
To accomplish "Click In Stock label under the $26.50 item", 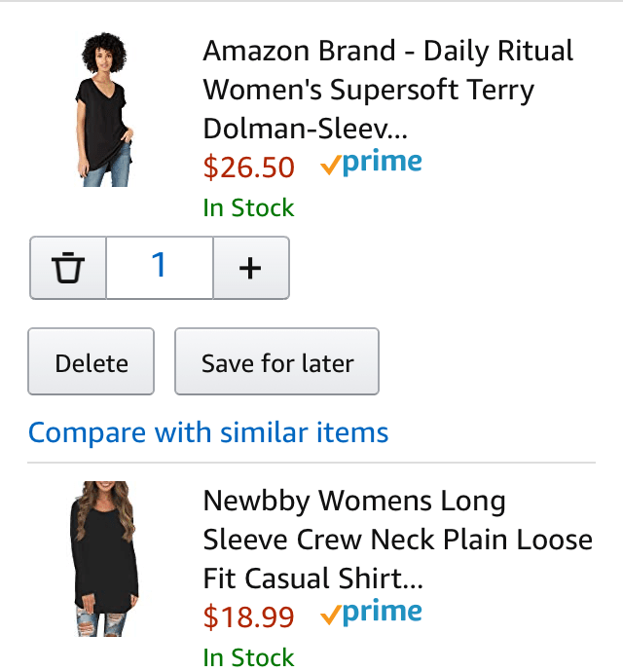I will 248,207.
